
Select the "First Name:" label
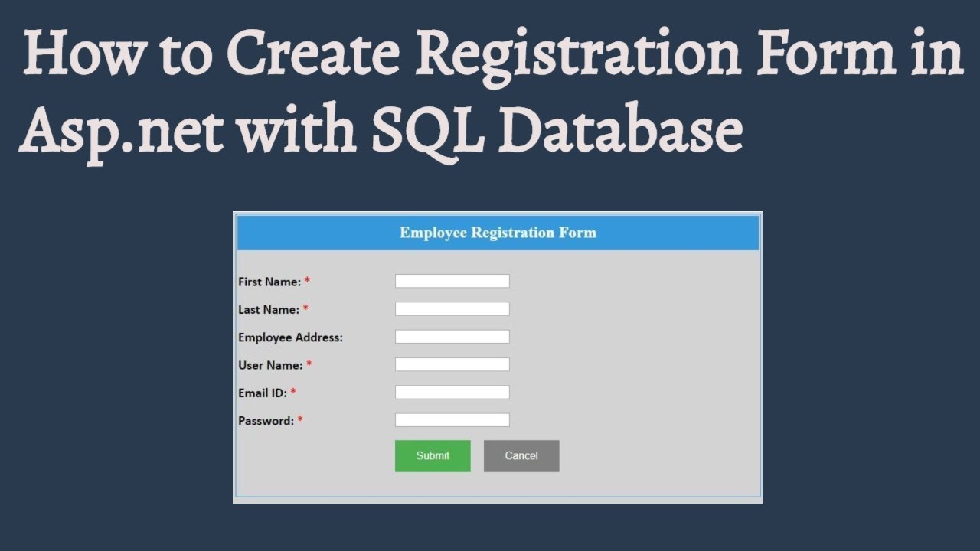pyautogui.click(x=269, y=282)
